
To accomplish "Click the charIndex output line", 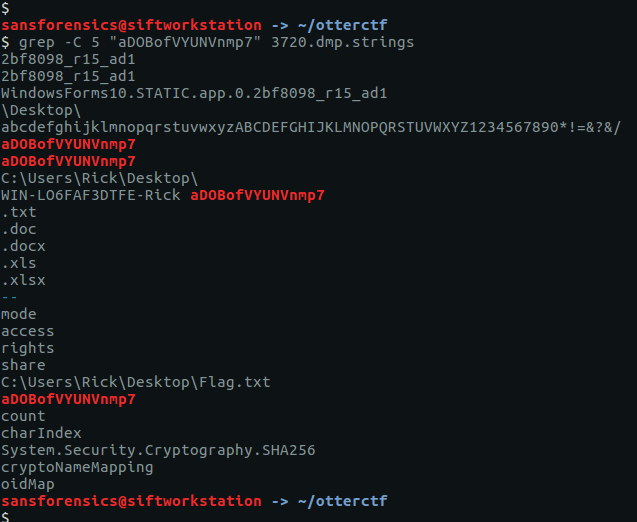I will coord(40,433).
